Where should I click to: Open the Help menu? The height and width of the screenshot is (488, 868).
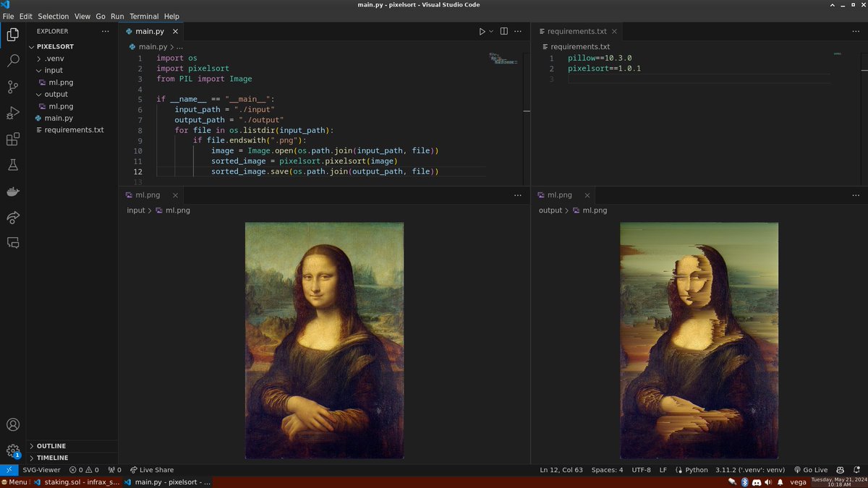[171, 16]
